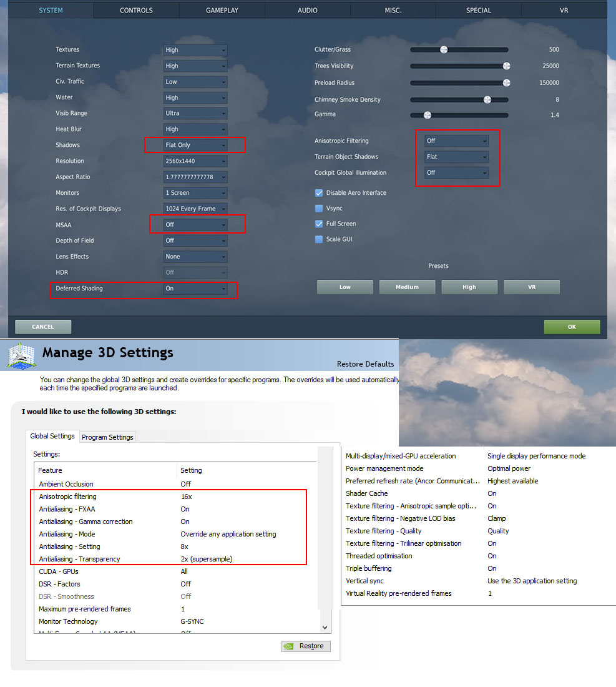Select the Program Settings tab
Image resolution: width=616 pixels, height=687 pixels.
[x=107, y=437]
